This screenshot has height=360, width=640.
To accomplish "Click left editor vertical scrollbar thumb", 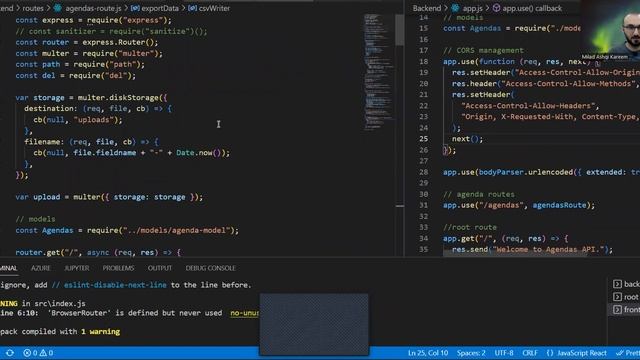I will point(400,29).
